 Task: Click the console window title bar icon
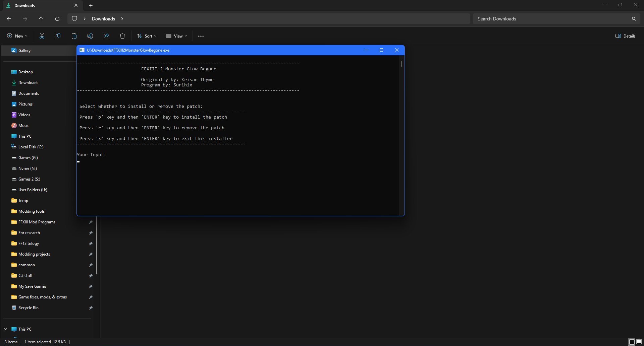82,50
